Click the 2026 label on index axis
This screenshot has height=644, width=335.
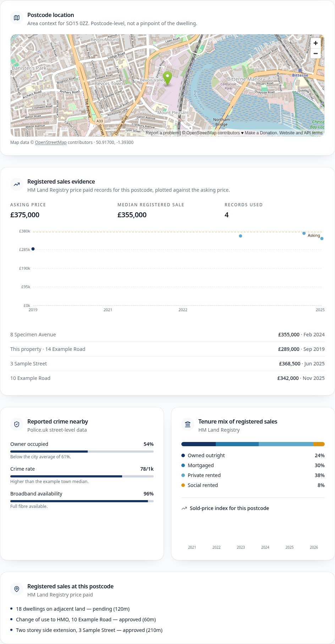click(x=314, y=547)
